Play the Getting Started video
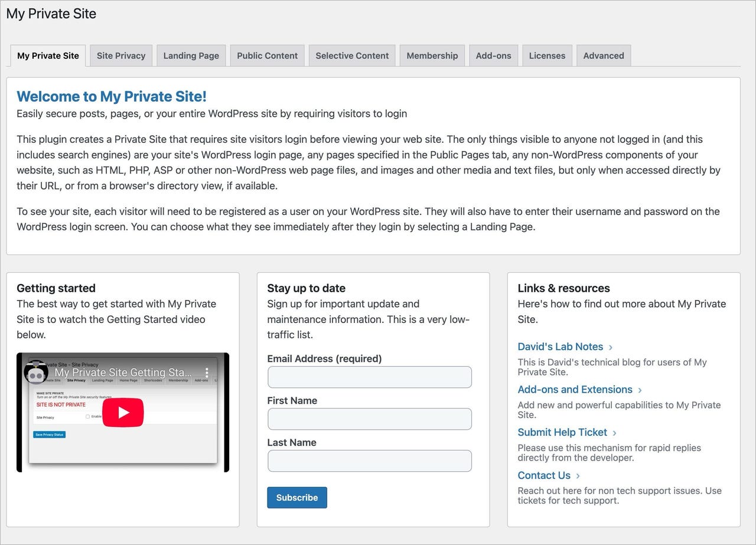756x545 pixels. (123, 412)
